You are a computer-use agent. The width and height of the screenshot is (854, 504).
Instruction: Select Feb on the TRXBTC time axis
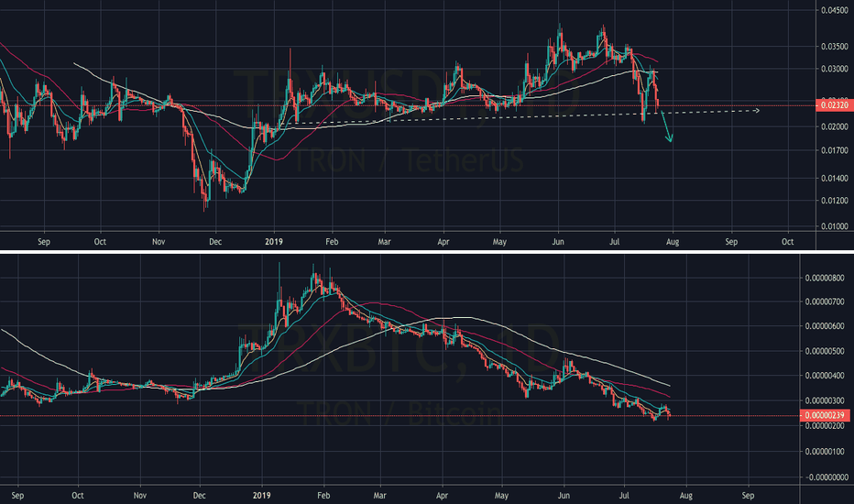pyautogui.click(x=323, y=495)
